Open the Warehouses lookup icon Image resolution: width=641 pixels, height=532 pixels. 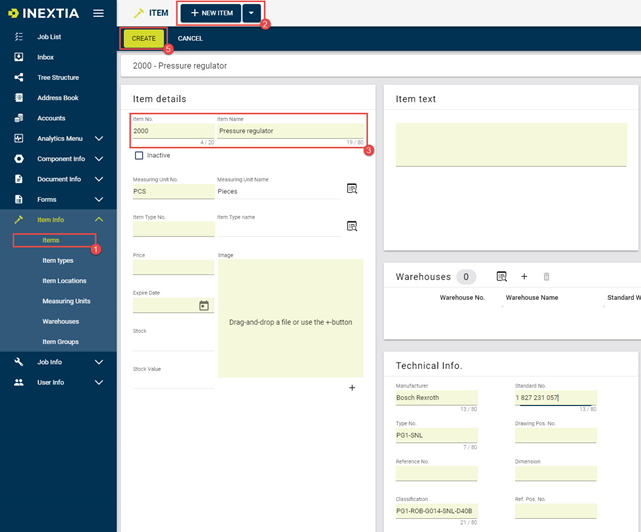(x=502, y=277)
